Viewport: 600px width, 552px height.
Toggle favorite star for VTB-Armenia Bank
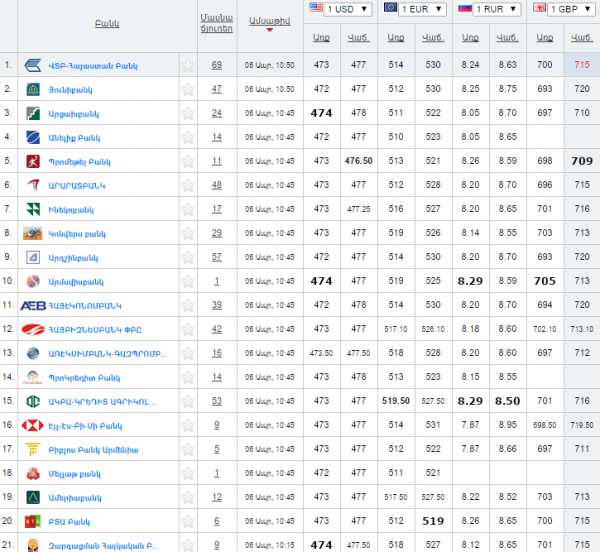click(x=187, y=66)
